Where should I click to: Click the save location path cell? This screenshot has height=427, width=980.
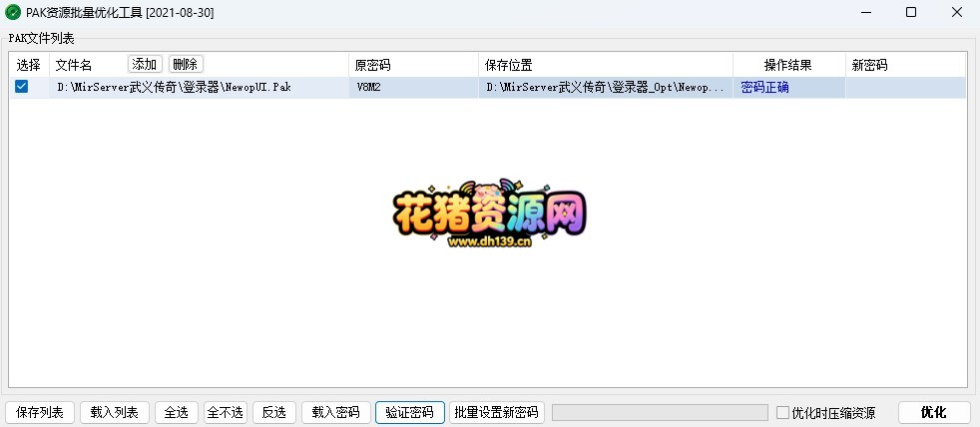pos(606,88)
